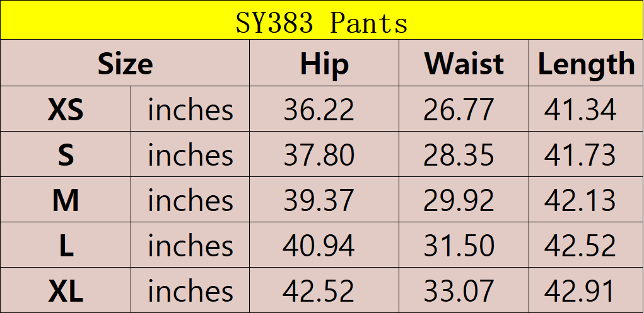The image size is (644, 313).
Task: Select length value 42.91 for XL
Action: point(580,292)
